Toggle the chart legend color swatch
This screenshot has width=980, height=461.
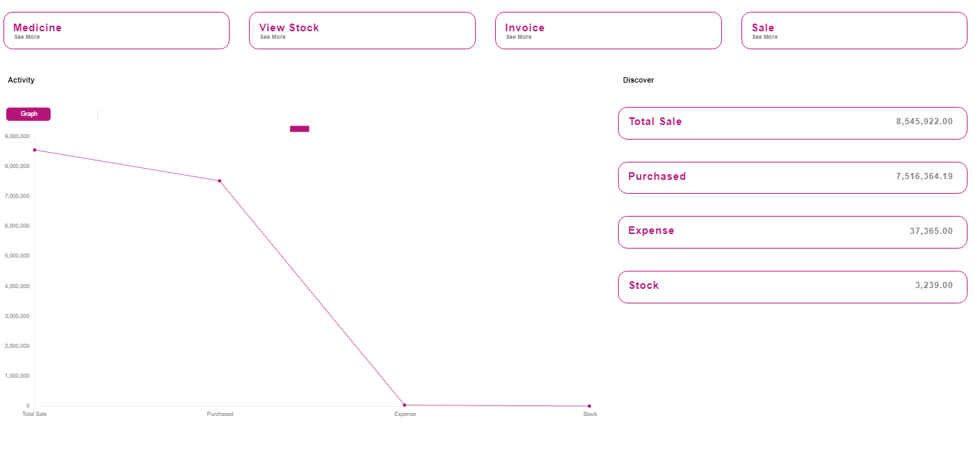click(x=299, y=128)
